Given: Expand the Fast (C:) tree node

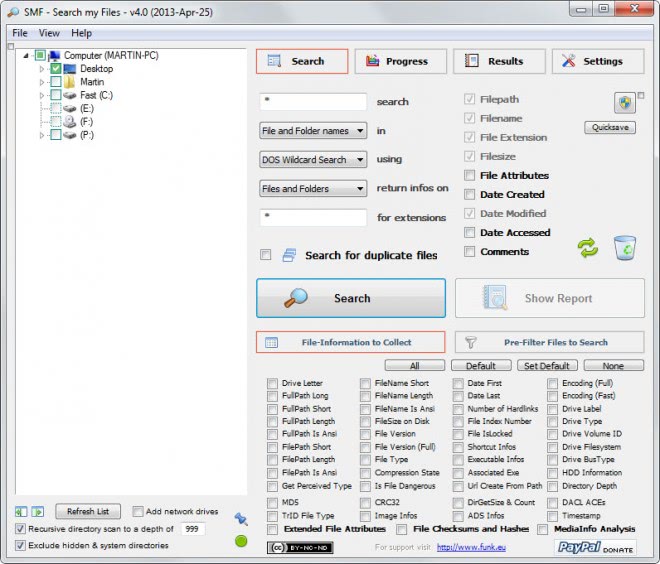Looking at the screenshot, I should tap(42, 96).
